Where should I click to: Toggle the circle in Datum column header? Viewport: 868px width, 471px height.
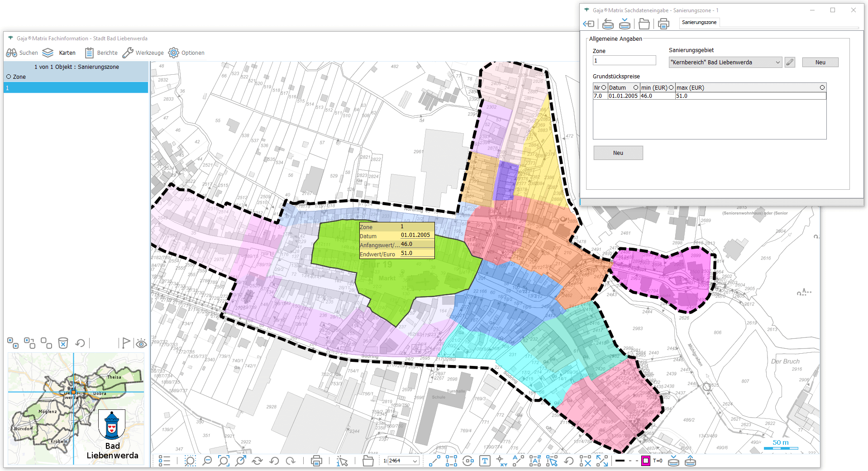(x=635, y=87)
